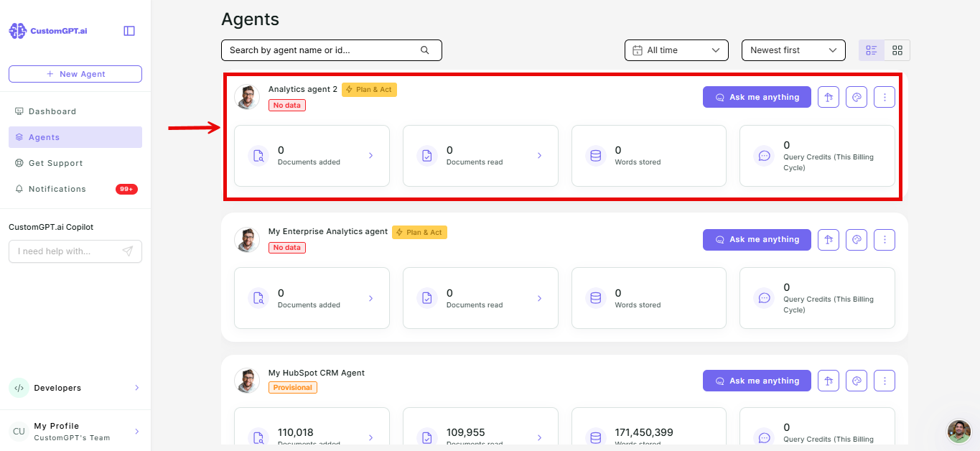This screenshot has height=451, width=980.
Task: Click the Agents page heading
Action: pyautogui.click(x=251, y=19)
